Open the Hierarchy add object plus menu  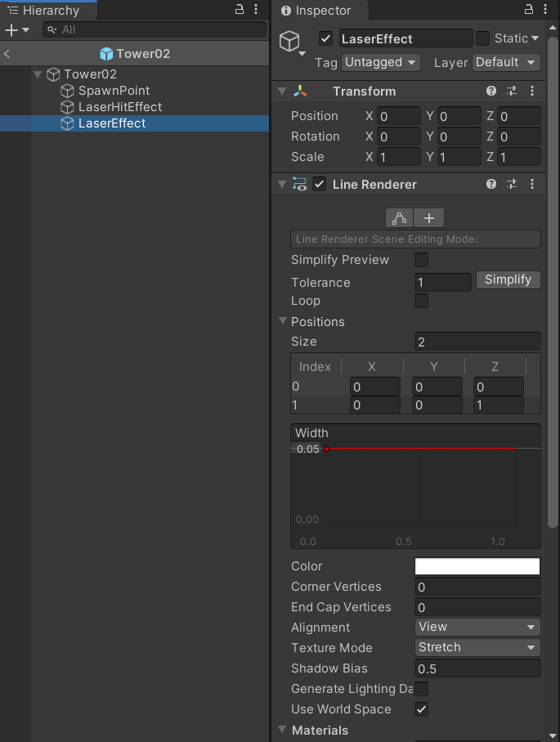[16, 29]
